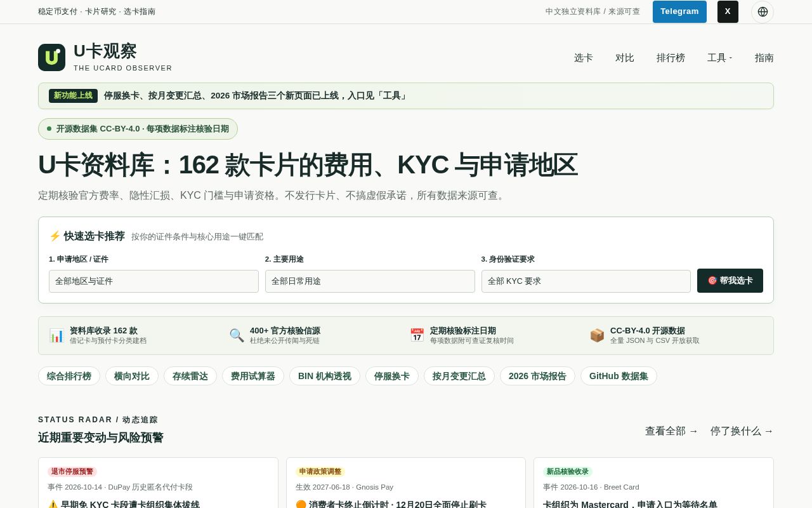Viewport: 812px width, 508px height.
Task: Open the 停服换卡 chip link
Action: coord(392,376)
